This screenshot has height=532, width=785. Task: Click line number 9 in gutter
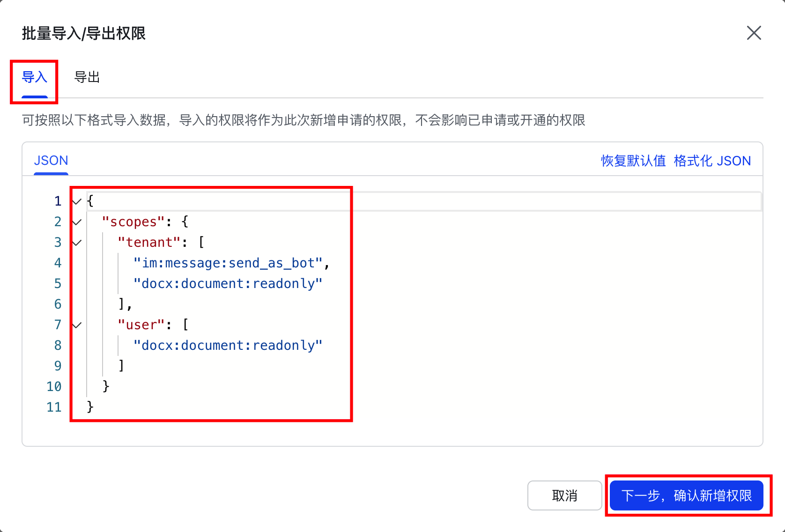pos(58,366)
